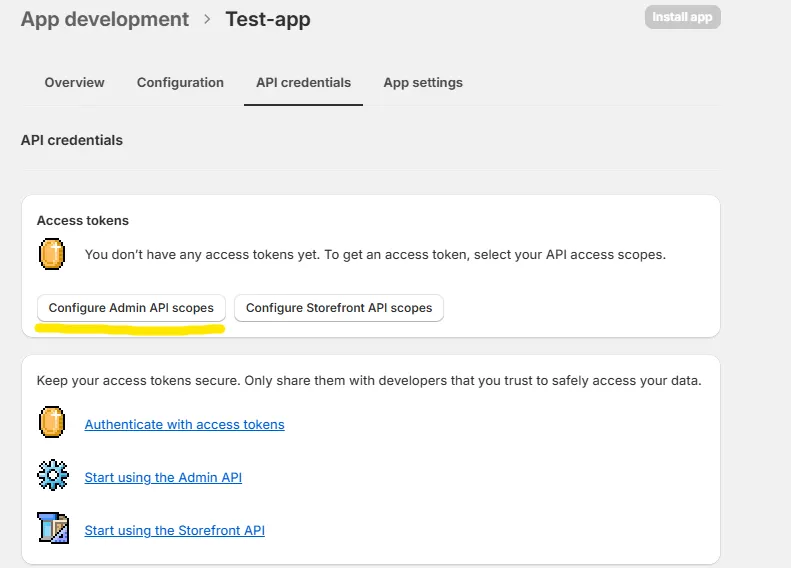Switch to the Configuration tab
This screenshot has height=568, width=791.
point(180,82)
